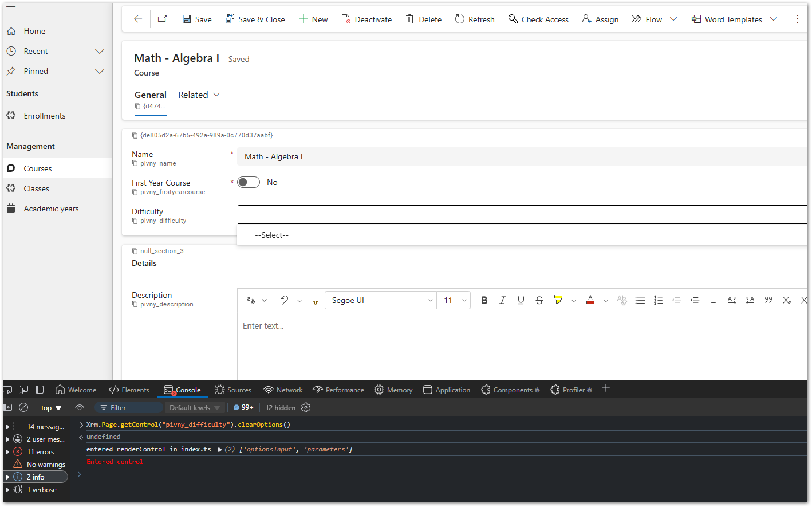The height and width of the screenshot is (507, 812).
Task: Toggle underline formatting
Action: point(521,300)
